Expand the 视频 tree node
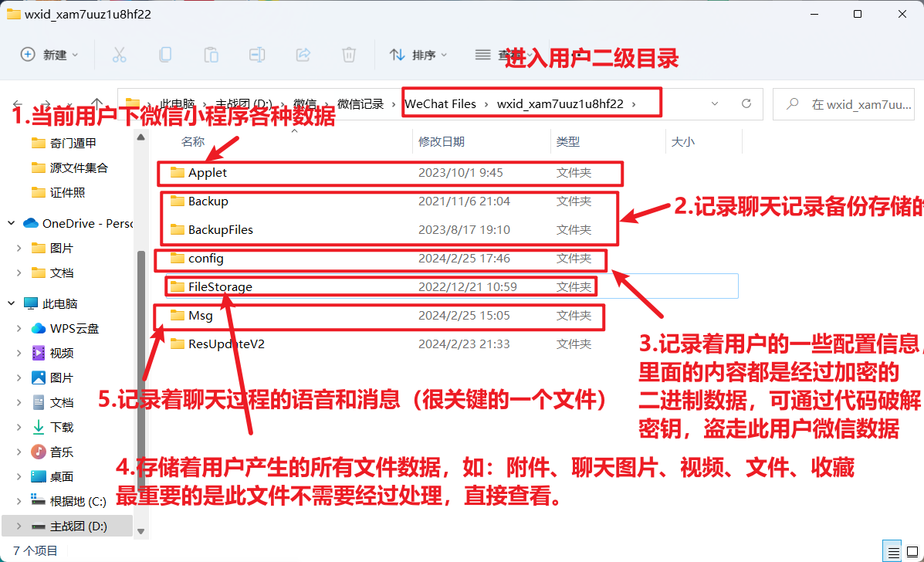This screenshot has width=924, height=562. tap(19, 353)
